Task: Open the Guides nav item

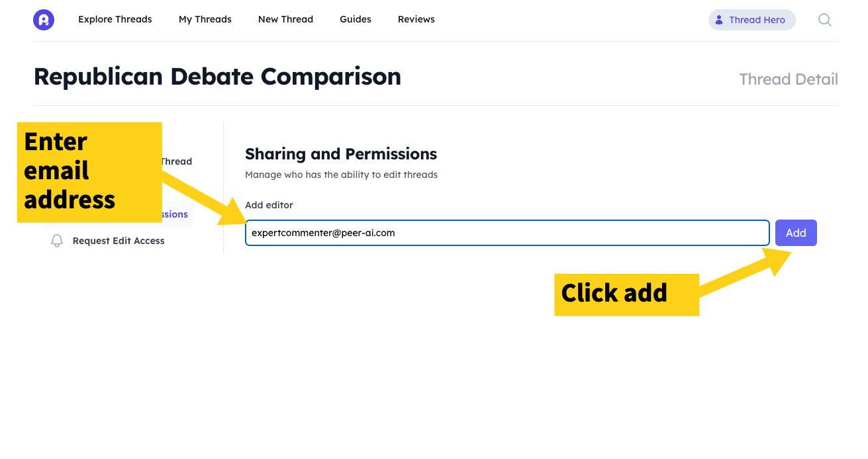Action: pyautogui.click(x=356, y=20)
